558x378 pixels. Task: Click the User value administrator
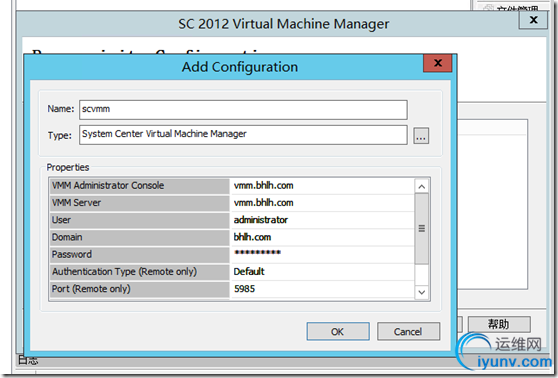tap(260, 220)
